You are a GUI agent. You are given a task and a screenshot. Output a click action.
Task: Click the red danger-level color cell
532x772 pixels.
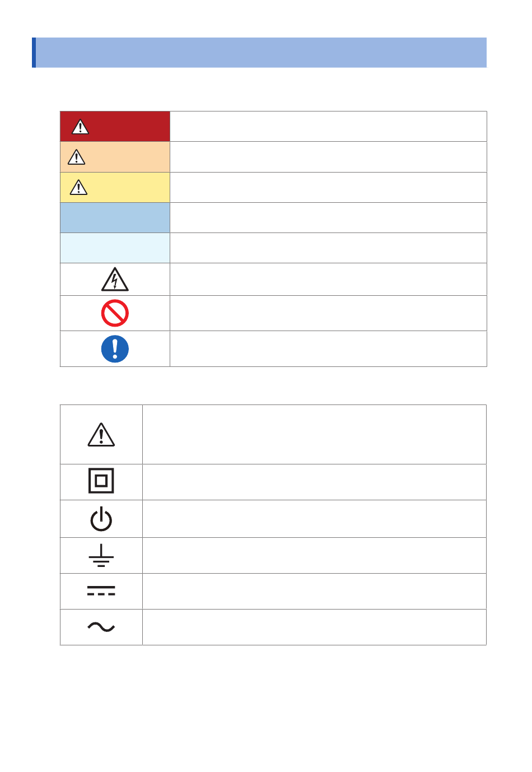(115, 127)
